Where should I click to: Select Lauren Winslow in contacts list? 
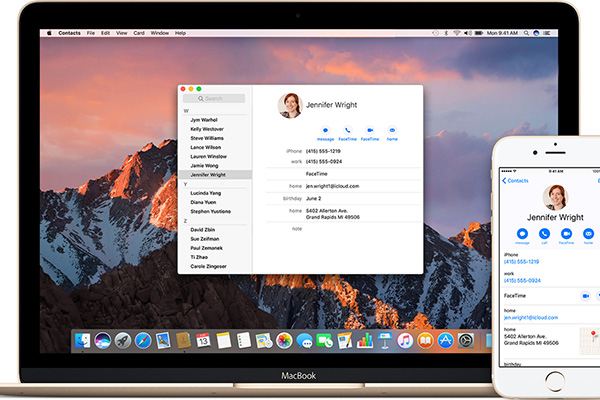coord(209,157)
